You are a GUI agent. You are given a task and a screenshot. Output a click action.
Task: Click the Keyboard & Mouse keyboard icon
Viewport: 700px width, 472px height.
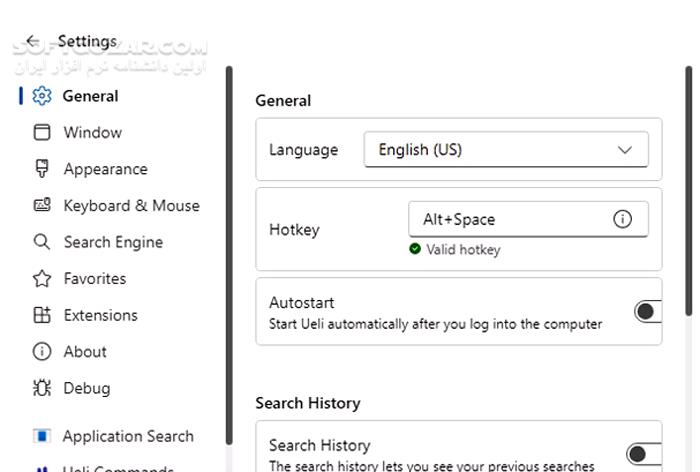(42, 205)
